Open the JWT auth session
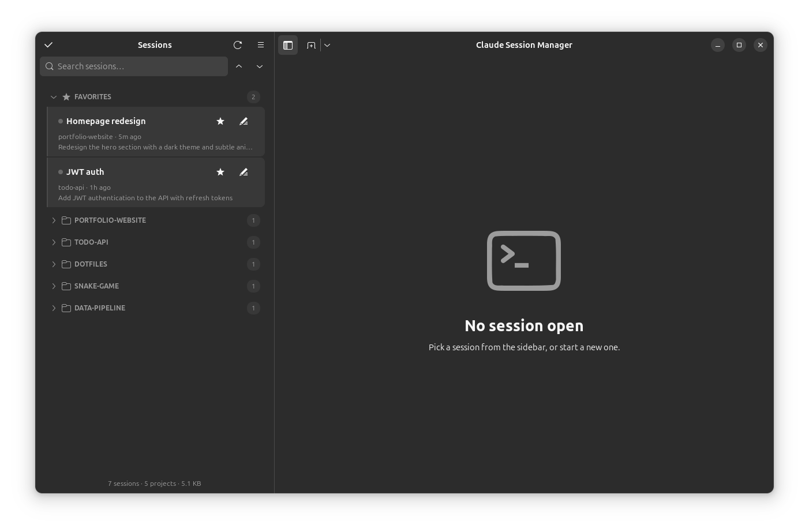This screenshot has width=809, height=532. coord(156,182)
